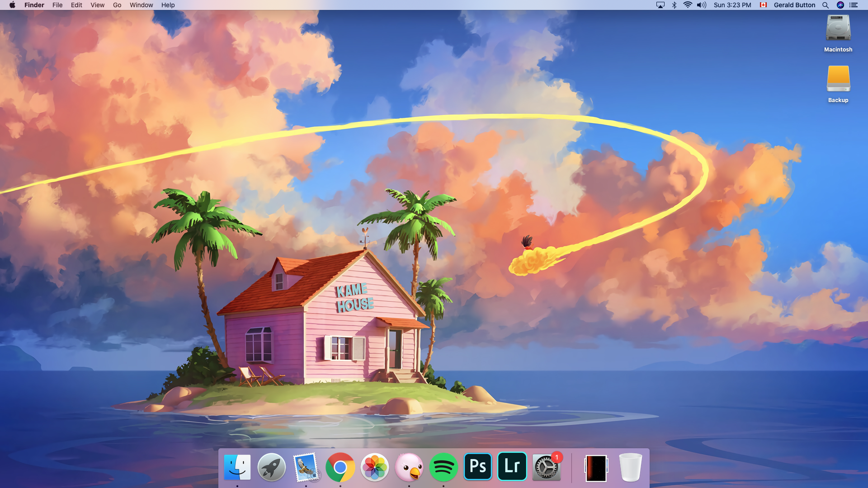Open System Preferences with update badge

tap(547, 467)
